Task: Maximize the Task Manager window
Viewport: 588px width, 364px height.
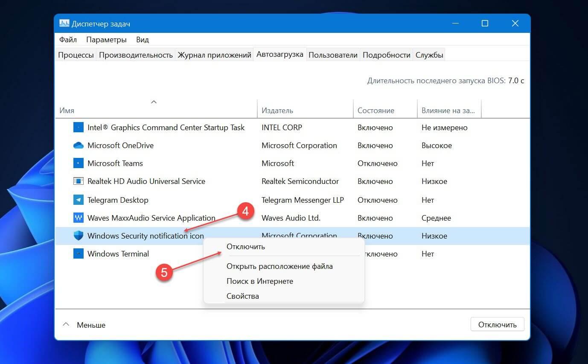Action: [485, 23]
